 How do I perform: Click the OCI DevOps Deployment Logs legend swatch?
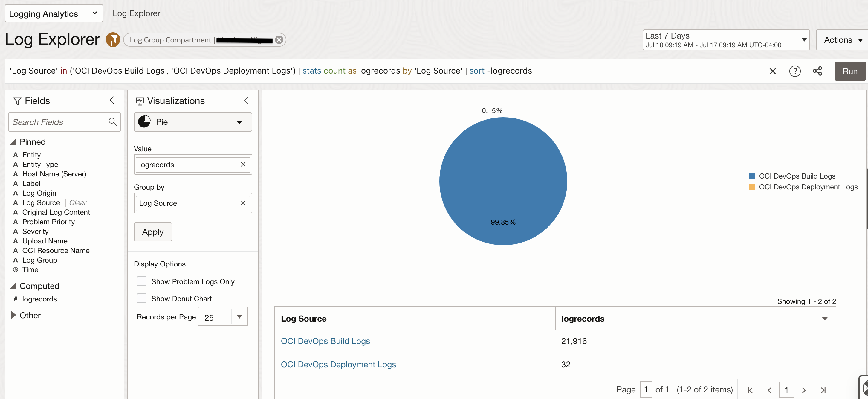pos(752,187)
